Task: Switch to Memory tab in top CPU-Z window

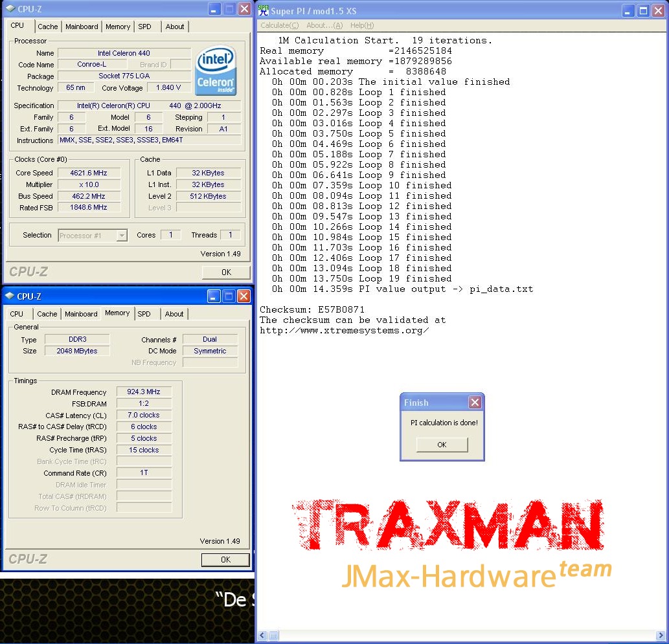Action: tap(118, 27)
